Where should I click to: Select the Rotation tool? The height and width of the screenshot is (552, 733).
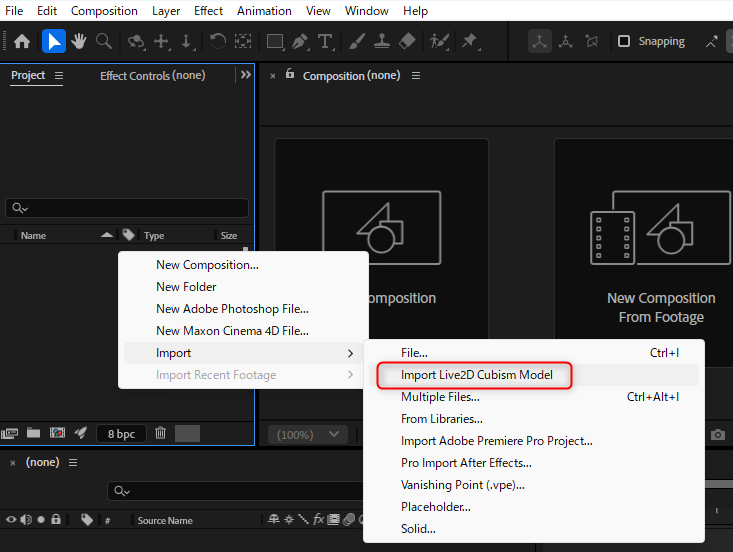coord(217,42)
